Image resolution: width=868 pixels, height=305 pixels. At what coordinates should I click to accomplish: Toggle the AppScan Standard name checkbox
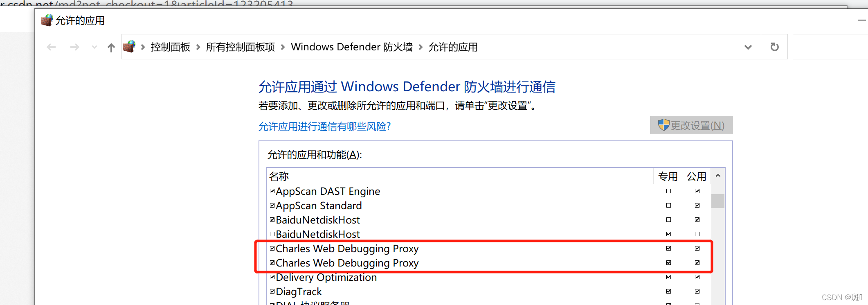pyautogui.click(x=272, y=205)
